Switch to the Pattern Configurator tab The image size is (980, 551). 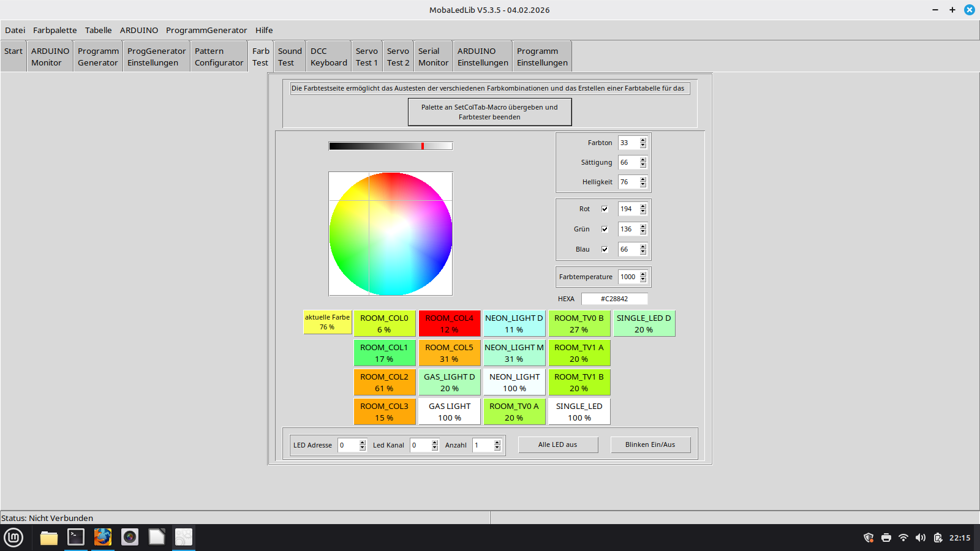[x=219, y=57]
